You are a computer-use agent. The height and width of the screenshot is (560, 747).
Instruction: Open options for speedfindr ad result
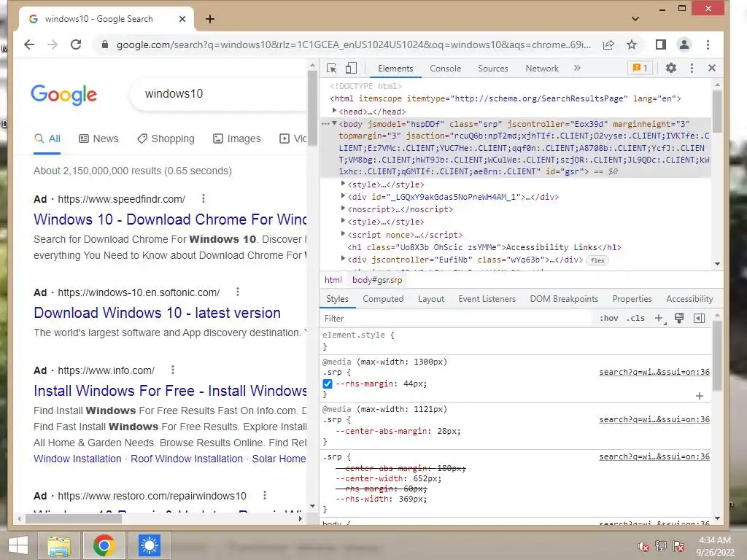[x=204, y=198]
